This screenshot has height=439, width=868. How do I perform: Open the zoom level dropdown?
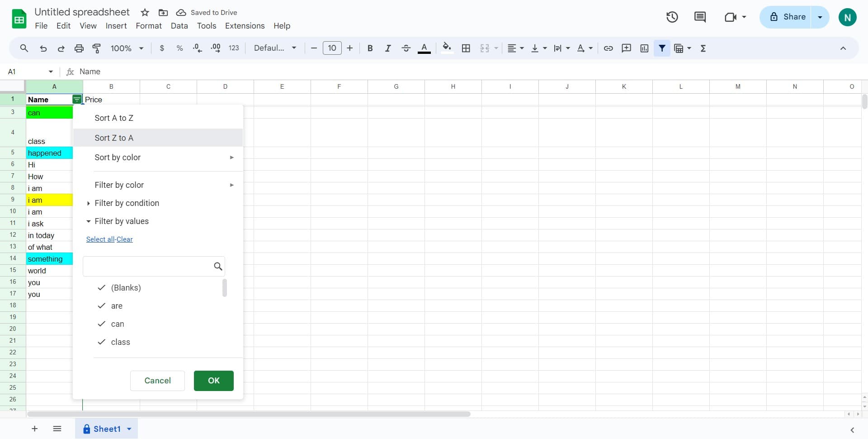coord(127,48)
